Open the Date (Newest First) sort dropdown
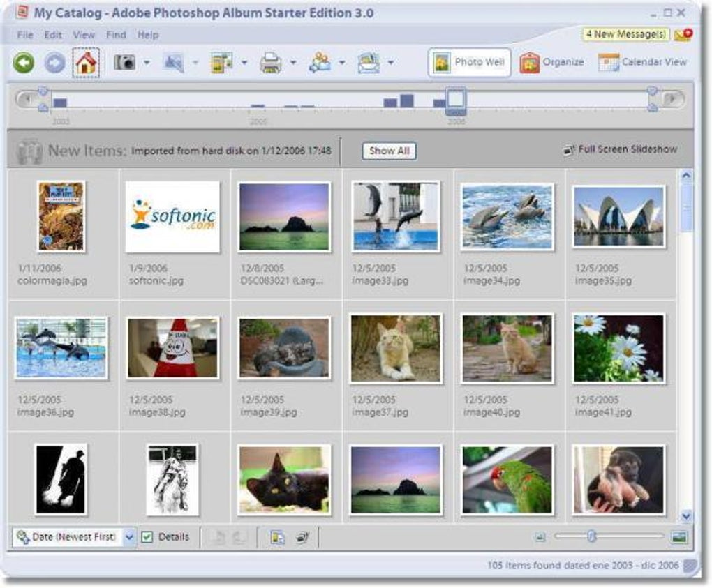 [x=129, y=537]
